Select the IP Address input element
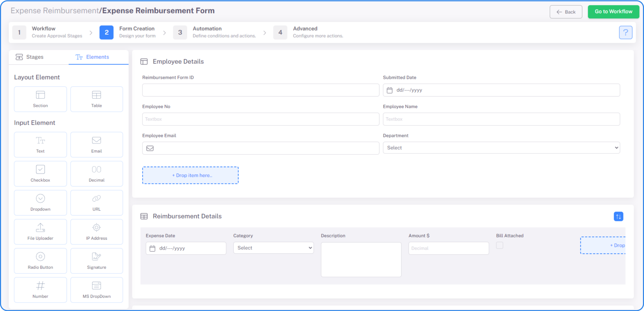 tap(96, 232)
